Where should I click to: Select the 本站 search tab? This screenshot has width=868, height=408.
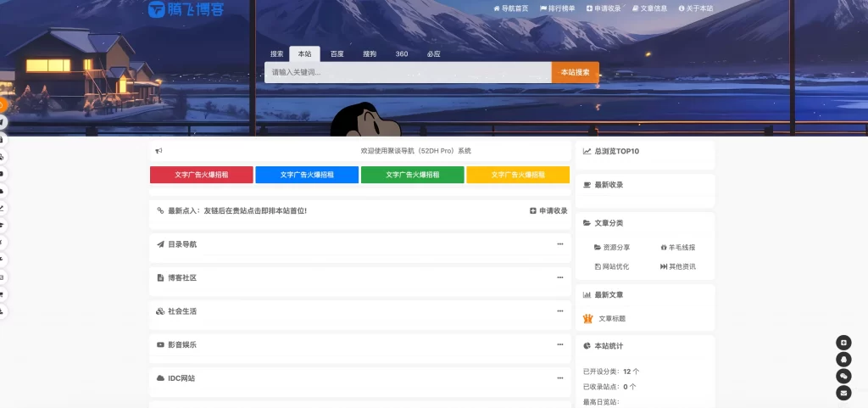(304, 53)
